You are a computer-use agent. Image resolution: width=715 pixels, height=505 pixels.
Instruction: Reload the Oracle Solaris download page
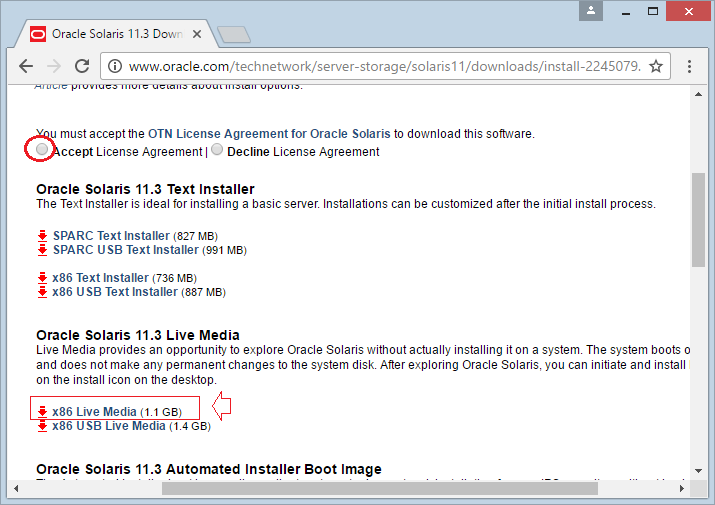click(82, 67)
